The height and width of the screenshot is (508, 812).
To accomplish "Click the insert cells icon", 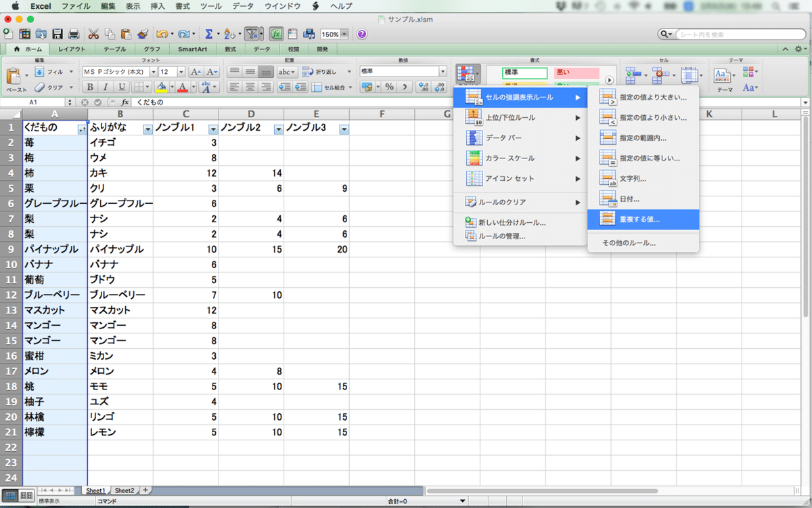I will point(634,76).
